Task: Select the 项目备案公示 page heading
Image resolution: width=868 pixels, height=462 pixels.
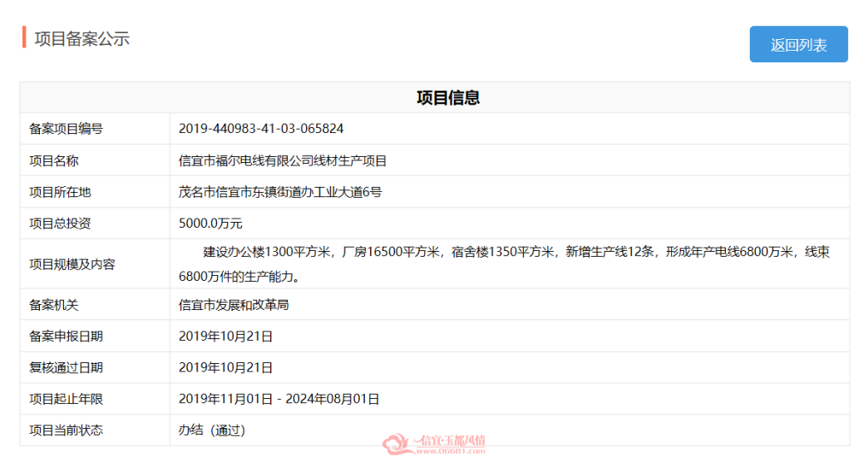Action: pos(82,39)
